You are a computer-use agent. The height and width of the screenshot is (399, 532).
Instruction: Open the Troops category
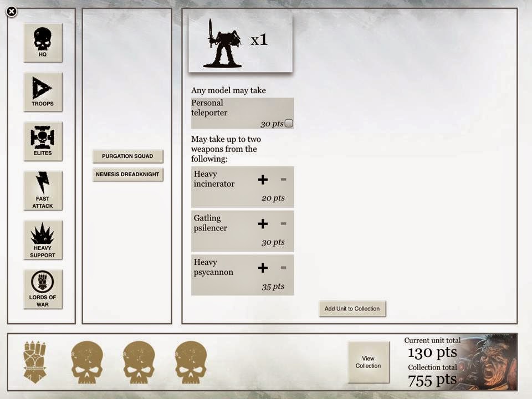point(43,91)
